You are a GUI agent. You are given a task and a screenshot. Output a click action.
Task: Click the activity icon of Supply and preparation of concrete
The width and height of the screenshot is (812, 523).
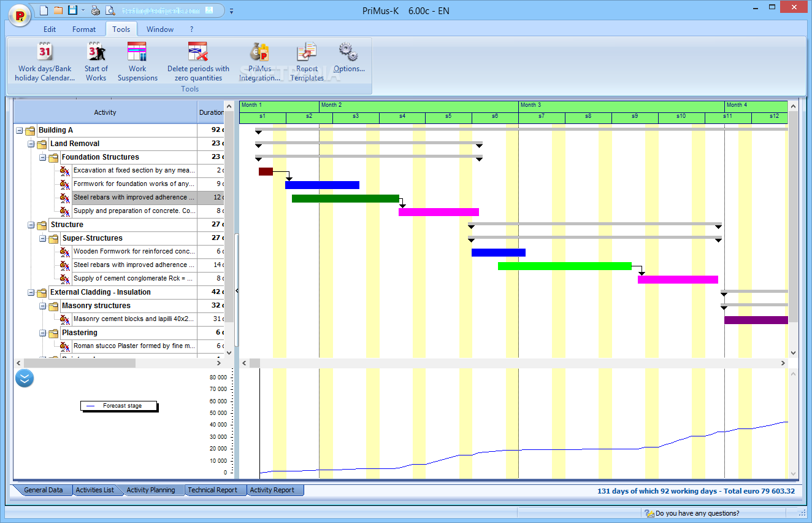[65, 211]
